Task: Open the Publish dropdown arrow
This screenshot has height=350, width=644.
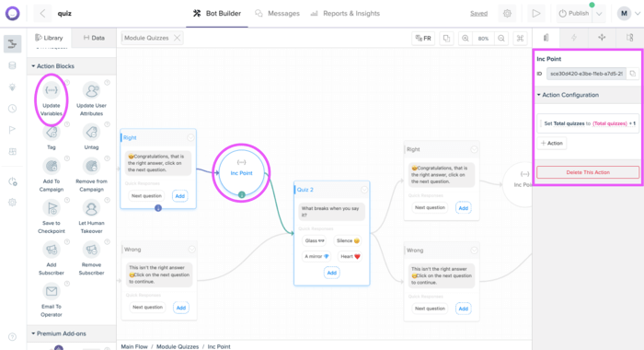Action: pos(599,14)
